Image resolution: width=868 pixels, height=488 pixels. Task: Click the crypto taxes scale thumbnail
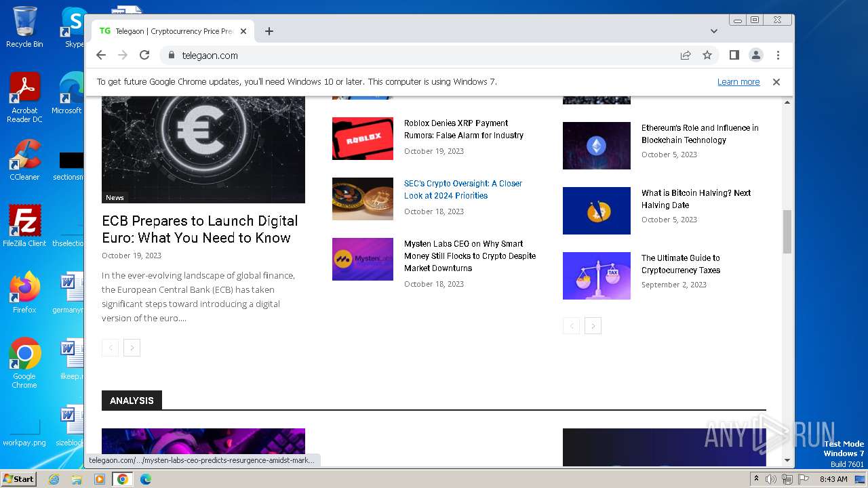coord(597,276)
